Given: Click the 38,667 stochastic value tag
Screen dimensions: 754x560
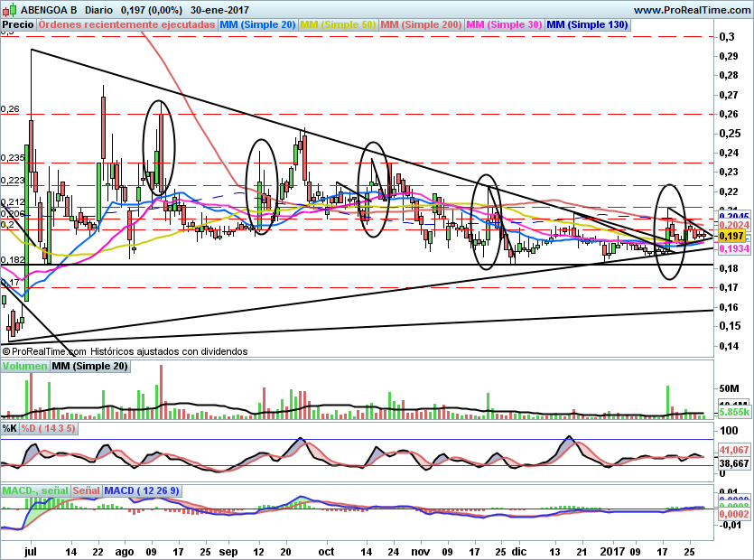Looking at the screenshot, I should (734, 463).
